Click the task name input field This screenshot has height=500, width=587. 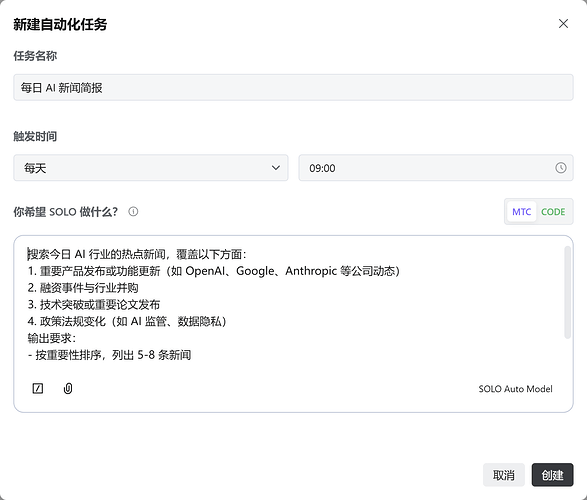tap(293, 88)
